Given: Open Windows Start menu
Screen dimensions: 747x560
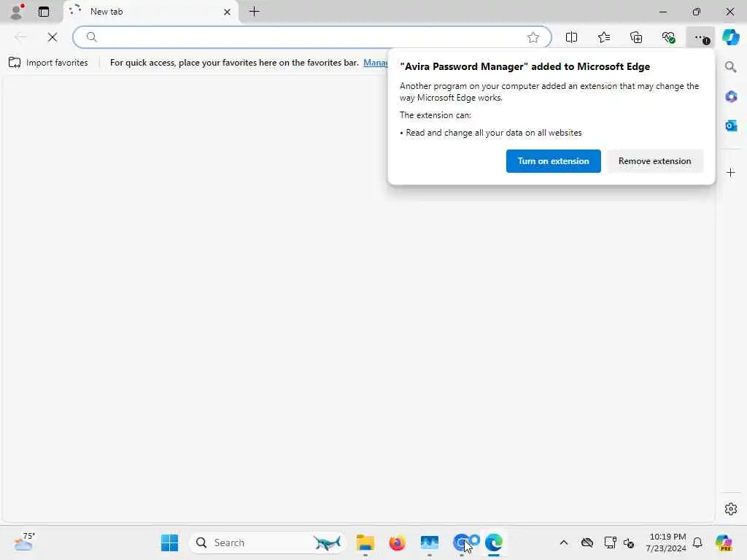Looking at the screenshot, I should click(x=169, y=542).
